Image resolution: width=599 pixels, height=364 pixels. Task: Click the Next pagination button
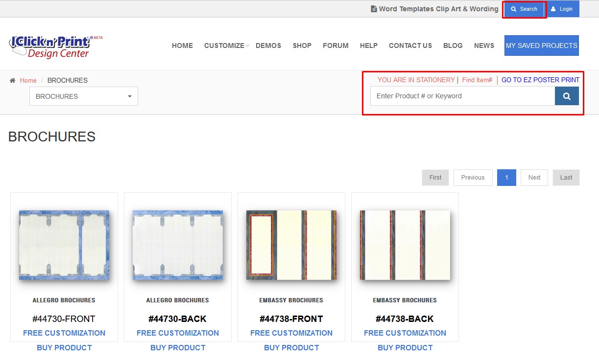[x=534, y=177]
